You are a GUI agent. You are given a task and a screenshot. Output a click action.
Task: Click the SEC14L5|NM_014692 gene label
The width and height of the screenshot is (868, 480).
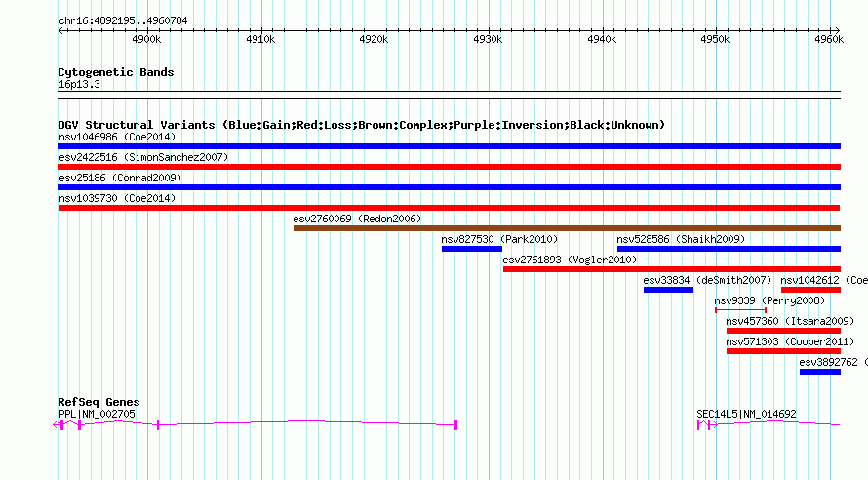[x=746, y=414]
